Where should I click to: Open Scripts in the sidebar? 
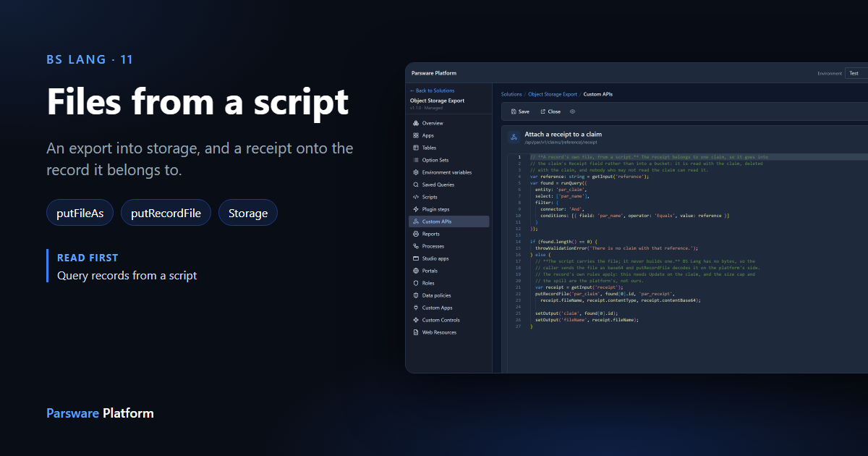pyautogui.click(x=448, y=197)
